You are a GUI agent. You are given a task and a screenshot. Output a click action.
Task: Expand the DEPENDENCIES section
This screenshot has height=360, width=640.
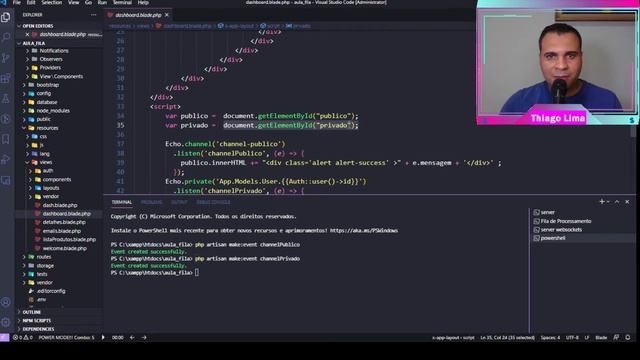pyautogui.click(x=38, y=329)
